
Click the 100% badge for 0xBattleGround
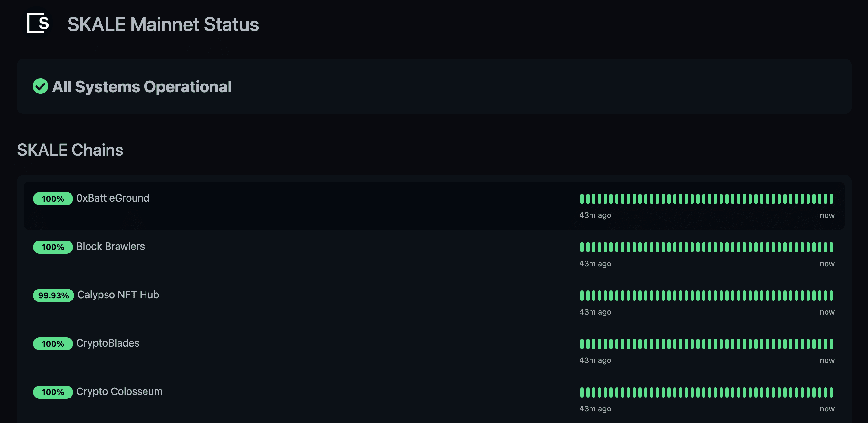pyautogui.click(x=53, y=199)
